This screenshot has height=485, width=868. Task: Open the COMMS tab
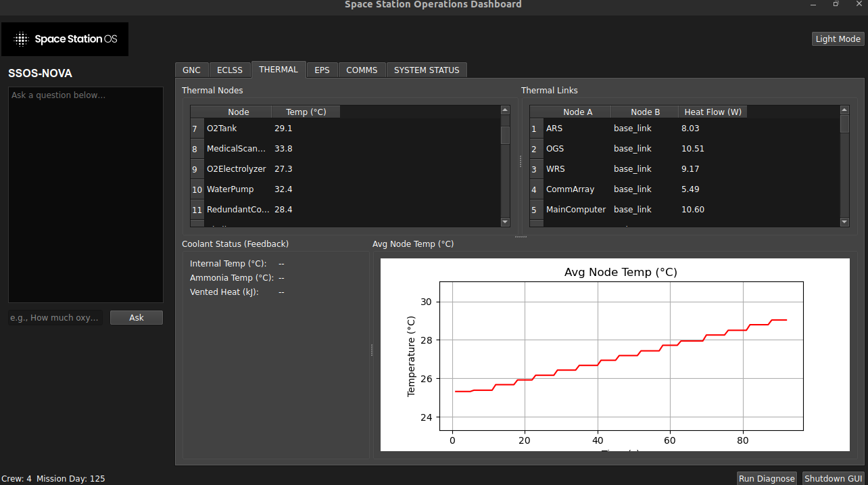(362, 69)
